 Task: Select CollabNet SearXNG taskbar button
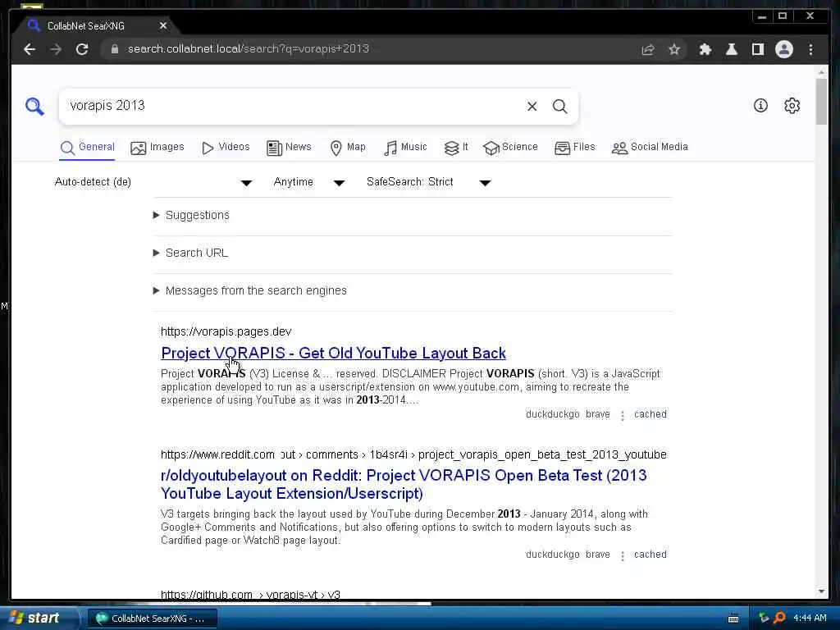coord(152,619)
